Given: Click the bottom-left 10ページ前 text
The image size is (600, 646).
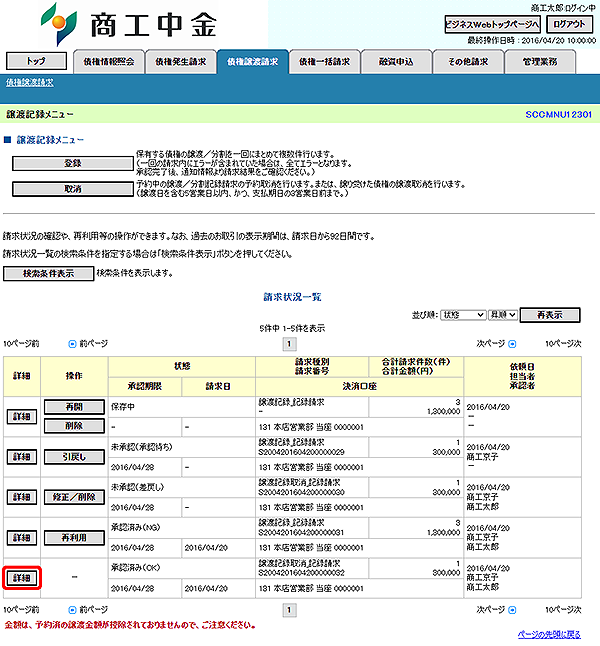Looking at the screenshot, I should point(21,610).
